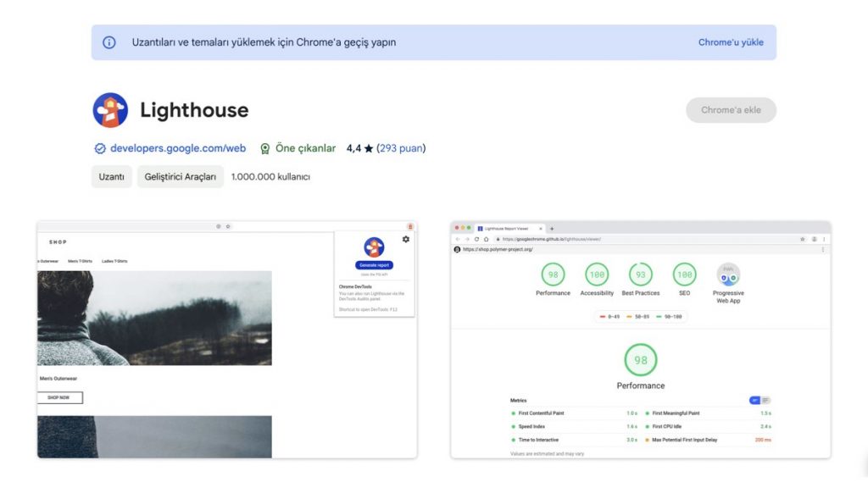Click the info icon in the banner
The image size is (868, 488).
[x=109, y=42]
